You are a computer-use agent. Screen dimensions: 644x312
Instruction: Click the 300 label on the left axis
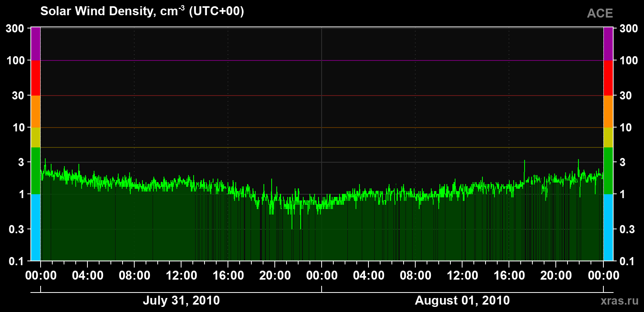(15, 28)
